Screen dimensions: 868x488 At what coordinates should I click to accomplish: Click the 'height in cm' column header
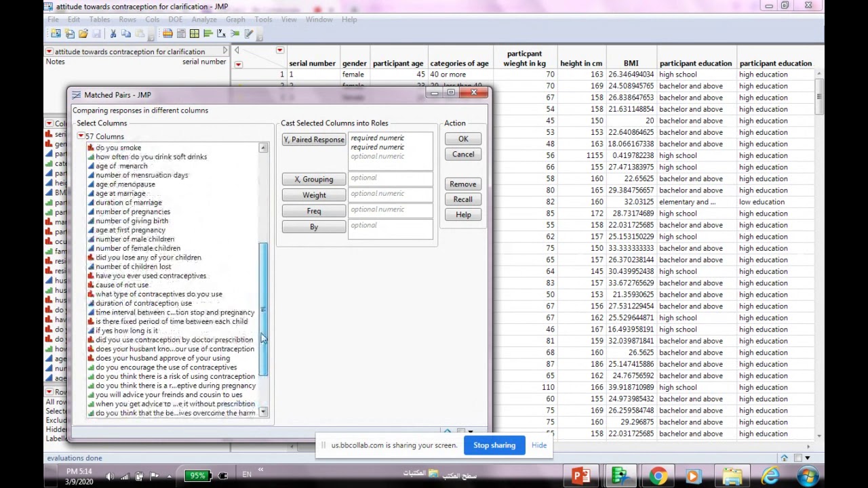pos(581,64)
